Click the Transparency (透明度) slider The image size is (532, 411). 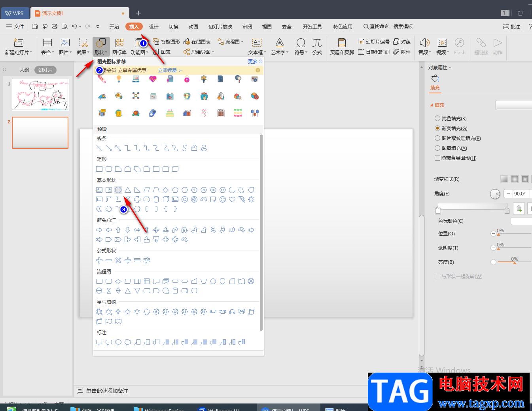coord(514,248)
